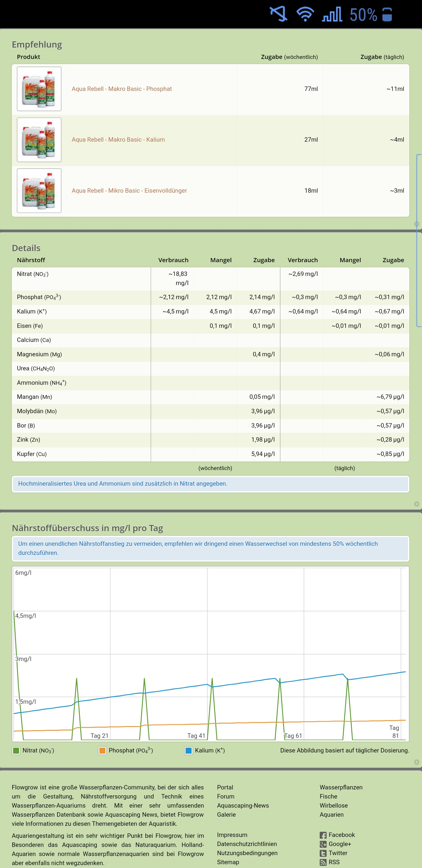The image size is (422, 868).
Task: Click the 27ml weekly Kalium dose
Action: click(311, 140)
